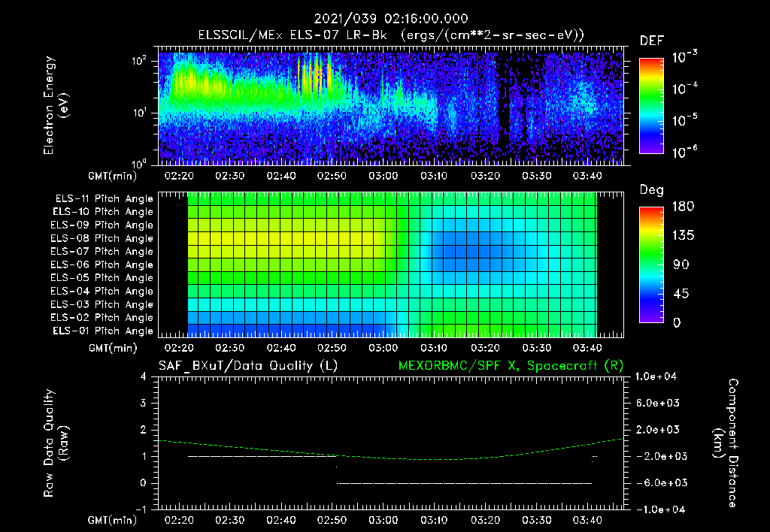The height and width of the screenshot is (532, 770).
Task: Select the ELS-06 Pitch Angle row label
Action: (x=102, y=264)
